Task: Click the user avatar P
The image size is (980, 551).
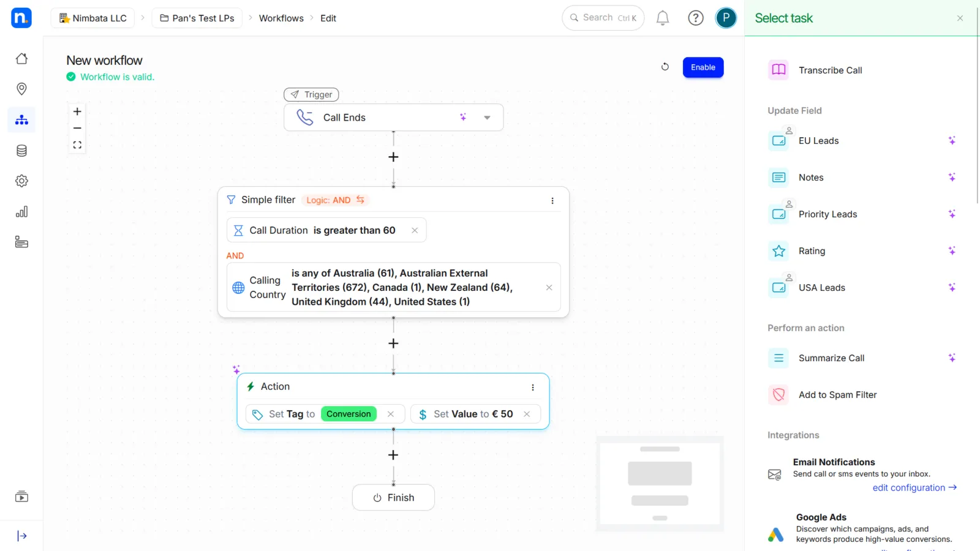Action: pos(726,18)
